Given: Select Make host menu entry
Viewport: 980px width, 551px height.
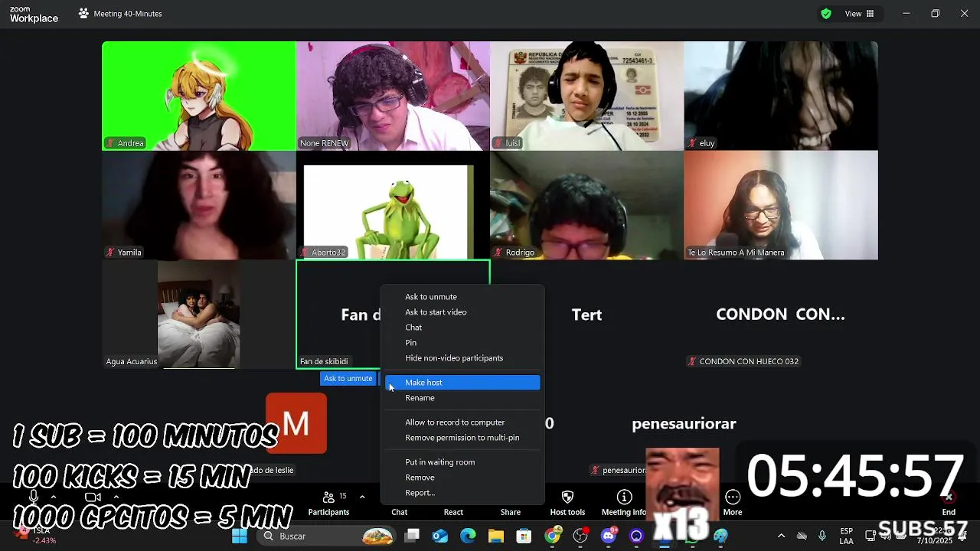Looking at the screenshot, I should click(462, 383).
